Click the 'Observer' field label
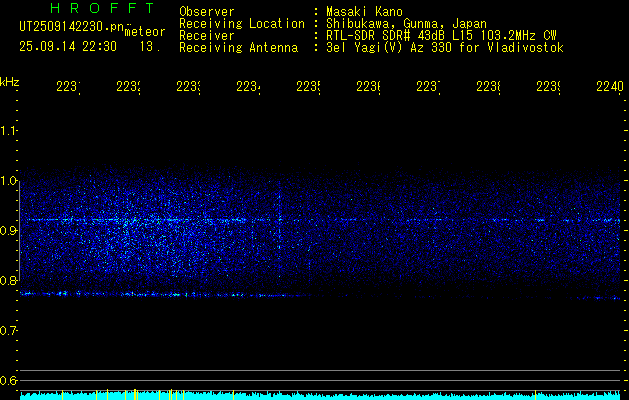 click(207, 11)
